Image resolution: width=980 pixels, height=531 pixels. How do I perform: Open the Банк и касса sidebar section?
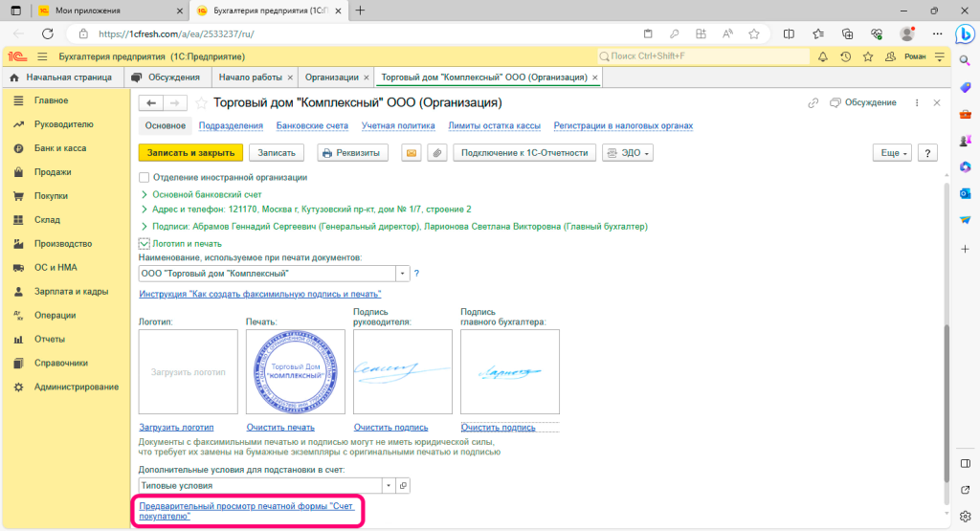coord(60,148)
